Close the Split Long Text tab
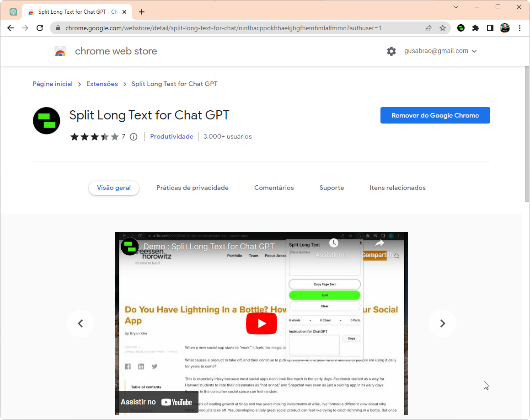 click(124, 12)
